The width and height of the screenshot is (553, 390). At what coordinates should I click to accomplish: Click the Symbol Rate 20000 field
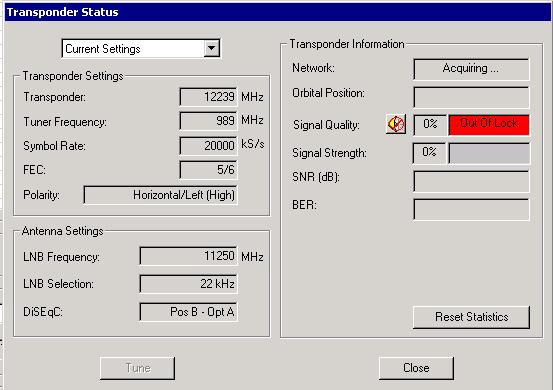coord(208,146)
